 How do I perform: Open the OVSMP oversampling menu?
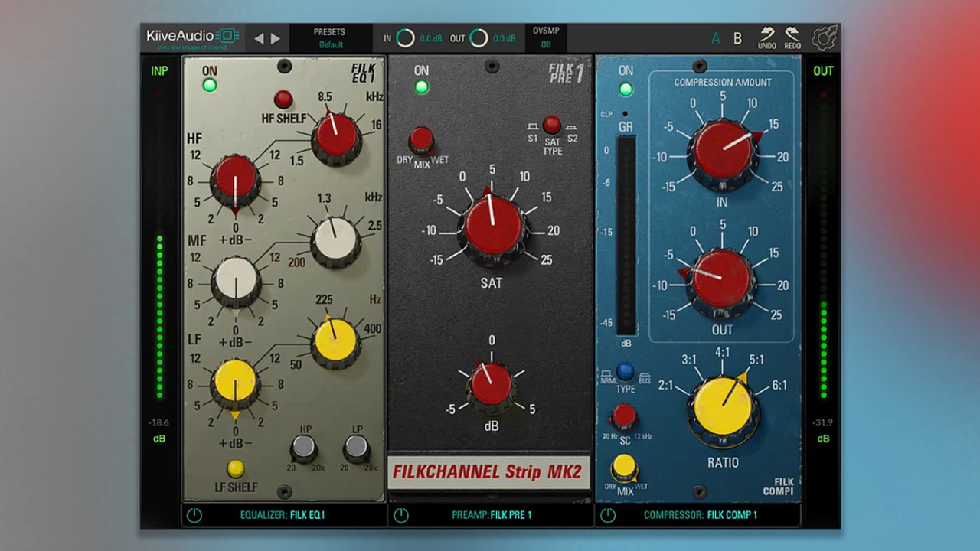pyautogui.click(x=546, y=38)
